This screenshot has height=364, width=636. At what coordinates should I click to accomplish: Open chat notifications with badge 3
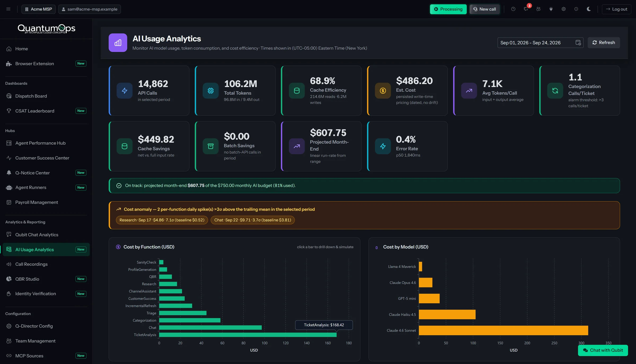tap(526, 9)
